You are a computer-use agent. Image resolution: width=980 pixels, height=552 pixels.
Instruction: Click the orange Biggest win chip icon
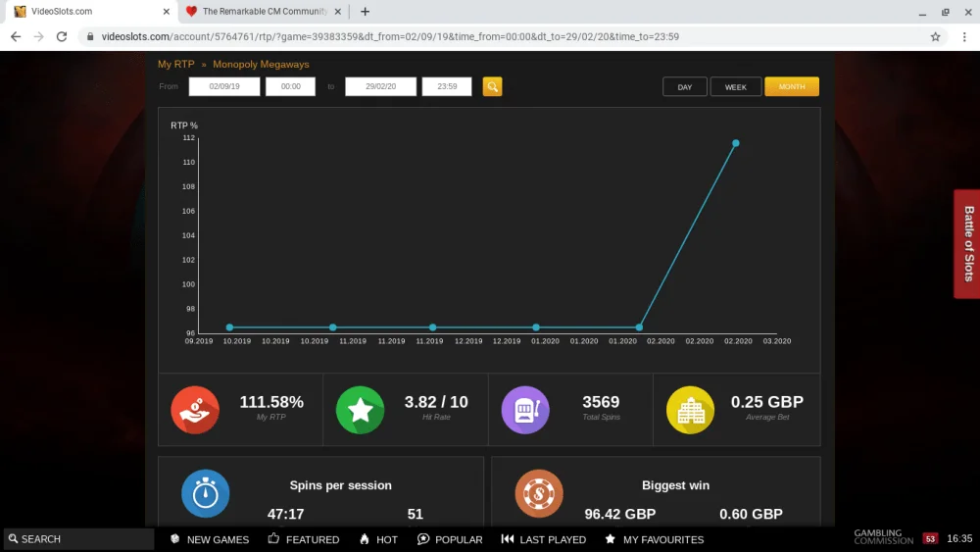(539, 493)
